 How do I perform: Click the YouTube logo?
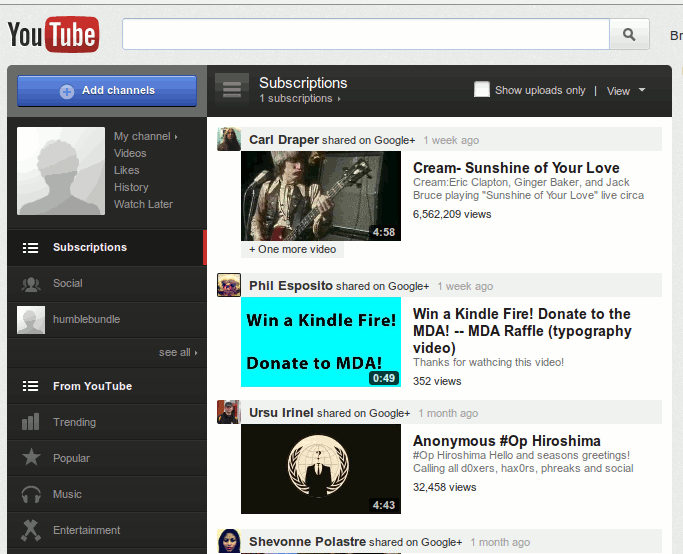point(53,34)
